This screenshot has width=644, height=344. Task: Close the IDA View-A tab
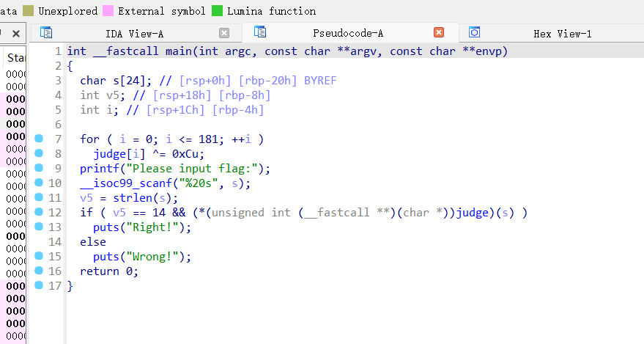pos(224,33)
